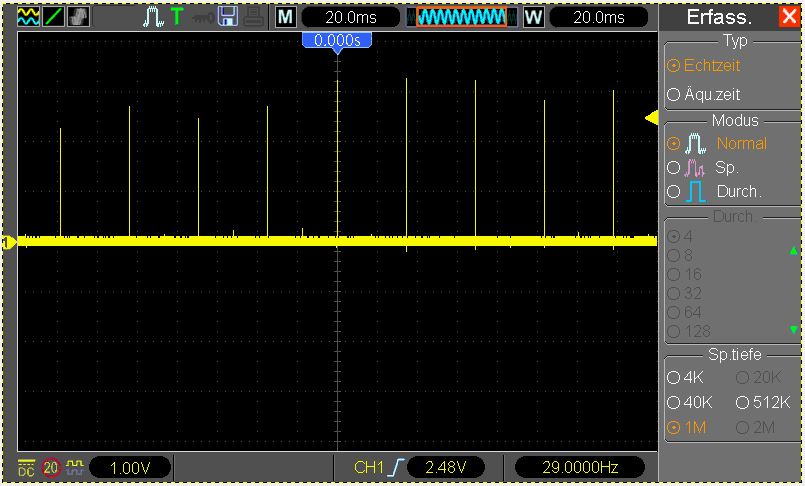This screenshot has width=805, height=486.
Task: Select 2M memory depth
Action: pyautogui.click(x=755, y=427)
